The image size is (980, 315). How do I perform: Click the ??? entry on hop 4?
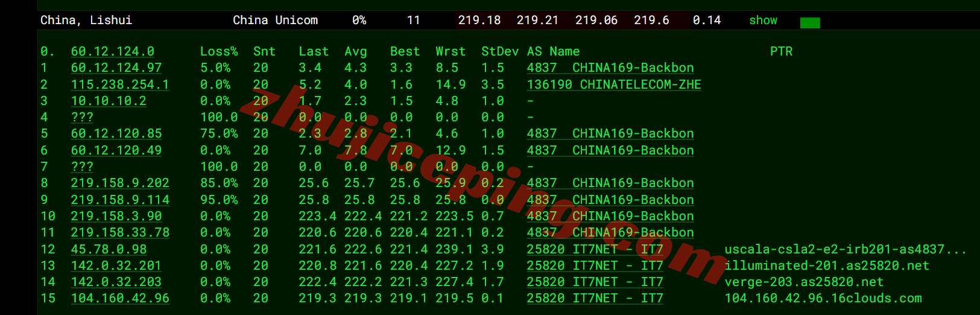point(82,117)
